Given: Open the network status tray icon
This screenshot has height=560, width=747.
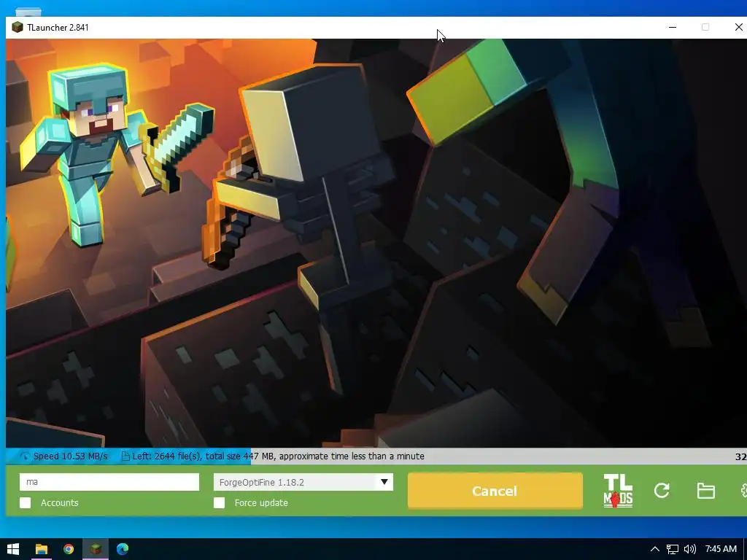Looking at the screenshot, I should click(672, 549).
